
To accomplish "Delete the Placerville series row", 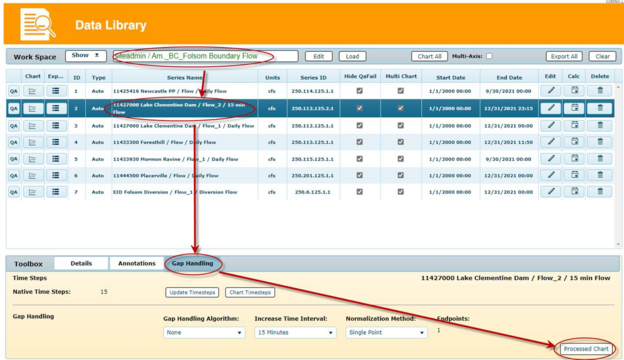I will coord(600,175).
